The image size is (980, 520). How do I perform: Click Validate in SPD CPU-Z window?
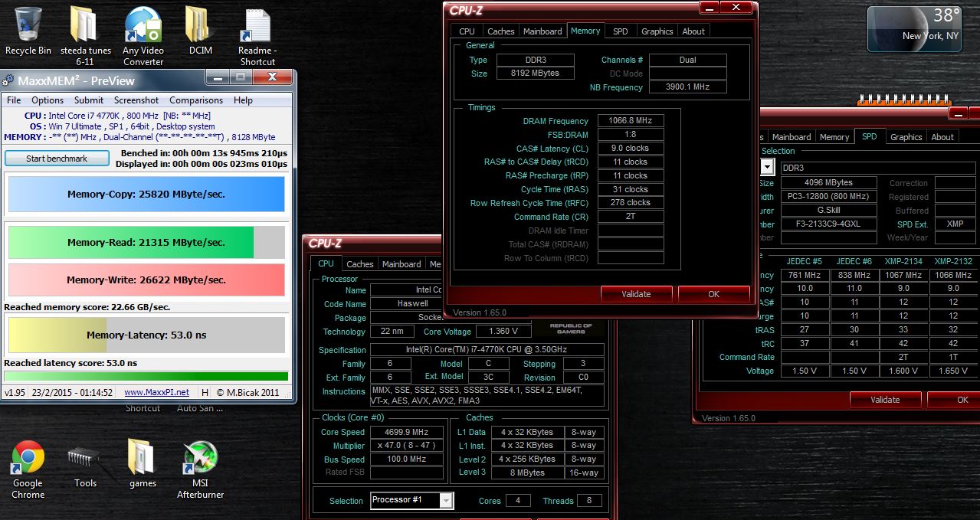pyautogui.click(x=885, y=400)
